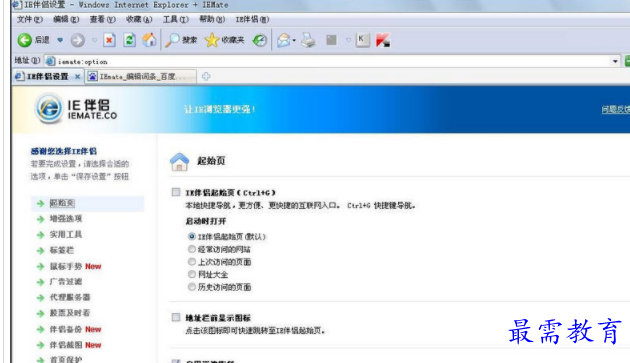The image size is (630, 363).
Task: Open the 实用工具 sidebar section
Action: [x=65, y=234]
